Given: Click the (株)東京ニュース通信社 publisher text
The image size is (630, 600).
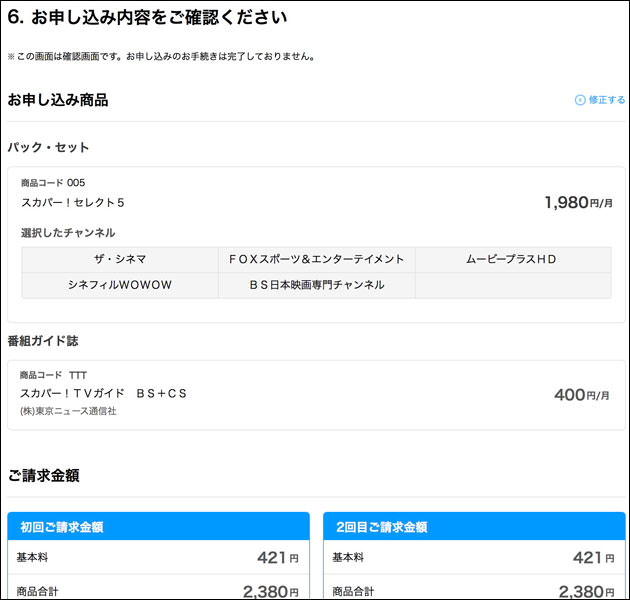Looking at the screenshot, I should click(x=68, y=411).
